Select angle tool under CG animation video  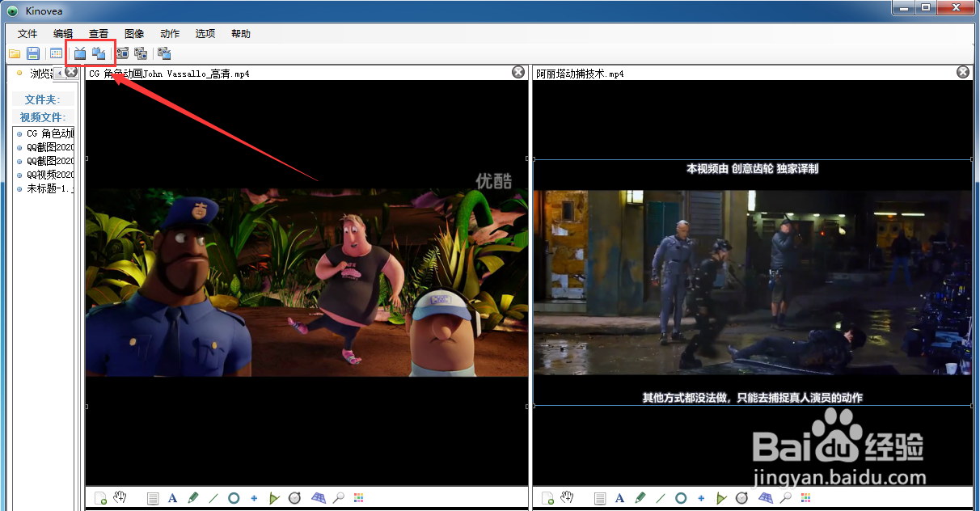[274, 498]
